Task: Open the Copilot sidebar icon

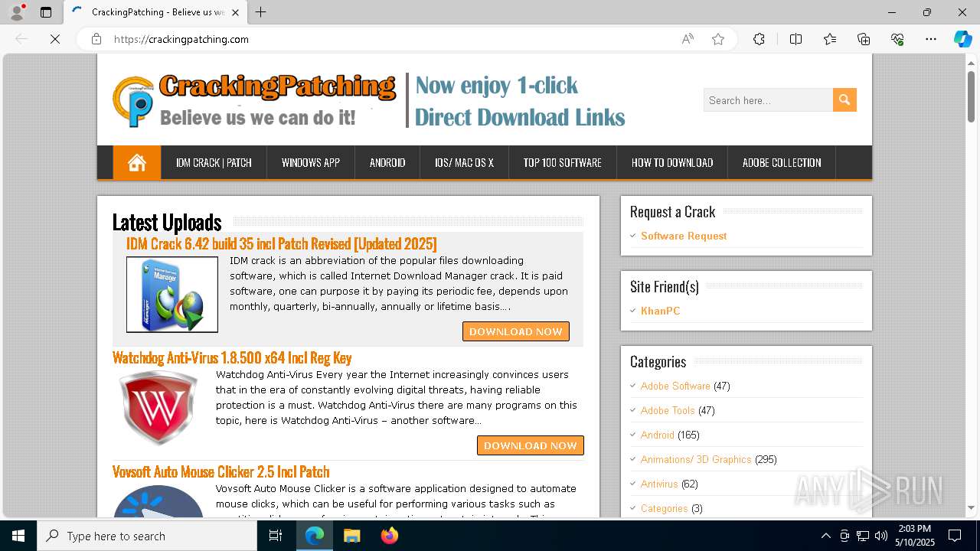Action: click(x=962, y=39)
